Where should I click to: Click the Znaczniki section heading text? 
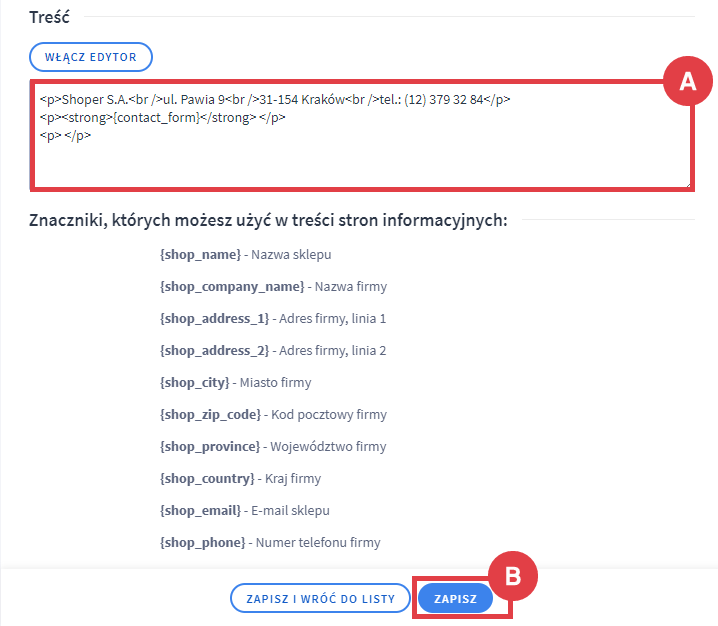pos(268,220)
